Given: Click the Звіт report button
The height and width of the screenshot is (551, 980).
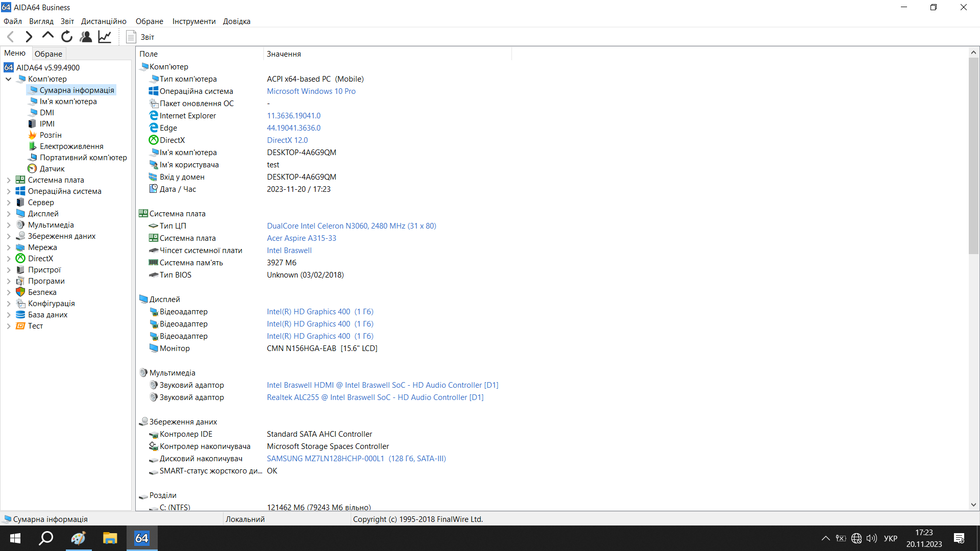Looking at the screenshot, I should point(140,37).
